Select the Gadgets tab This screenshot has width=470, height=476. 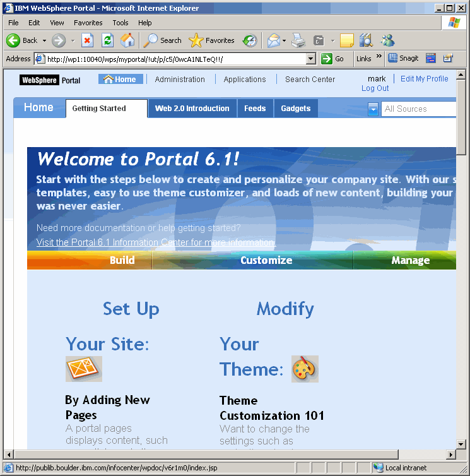coord(295,109)
